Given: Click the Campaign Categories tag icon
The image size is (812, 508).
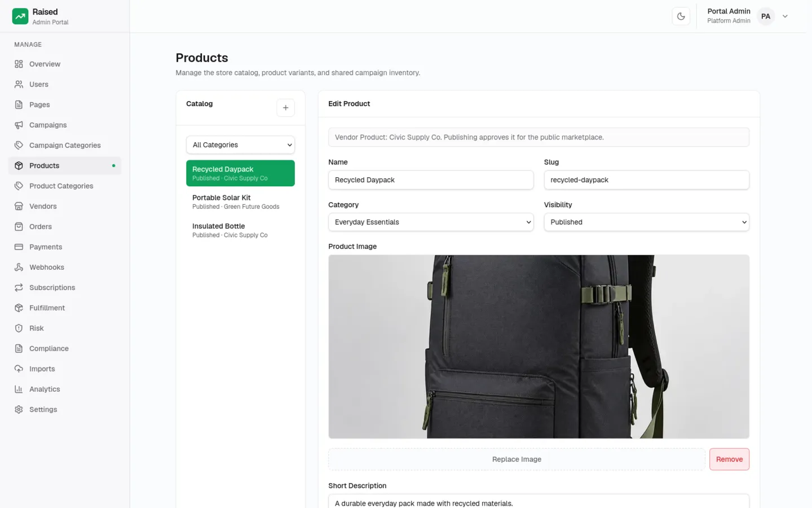Looking at the screenshot, I should click(19, 145).
